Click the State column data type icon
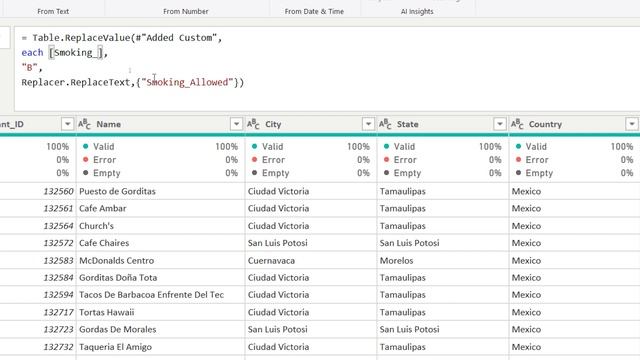640x360 pixels. click(x=385, y=124)
